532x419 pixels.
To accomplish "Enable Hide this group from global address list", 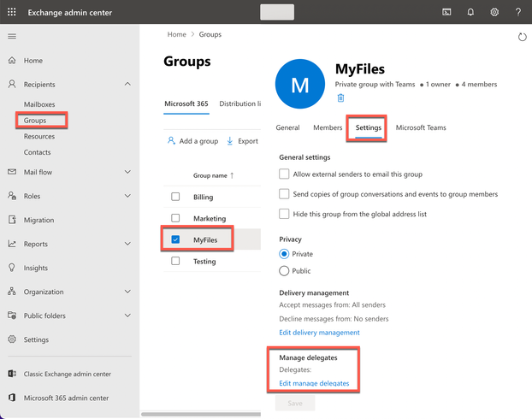I will coord(284,214).
